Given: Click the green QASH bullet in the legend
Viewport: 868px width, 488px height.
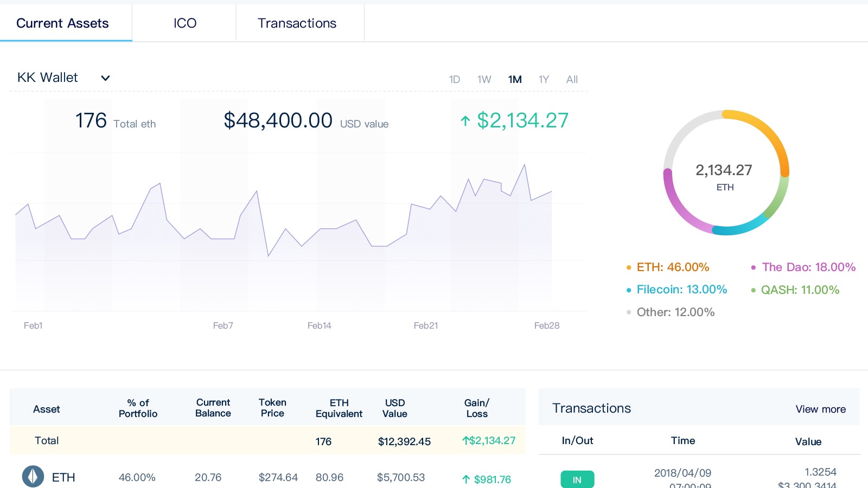Looking at the screenshot, I should tap(754, 290).
